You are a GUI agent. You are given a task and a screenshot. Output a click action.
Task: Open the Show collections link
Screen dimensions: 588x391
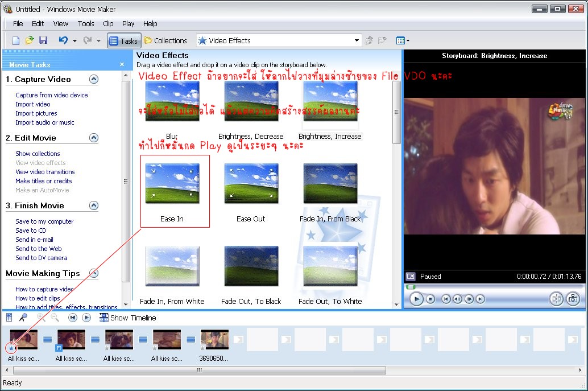click(x=38, y=154)
